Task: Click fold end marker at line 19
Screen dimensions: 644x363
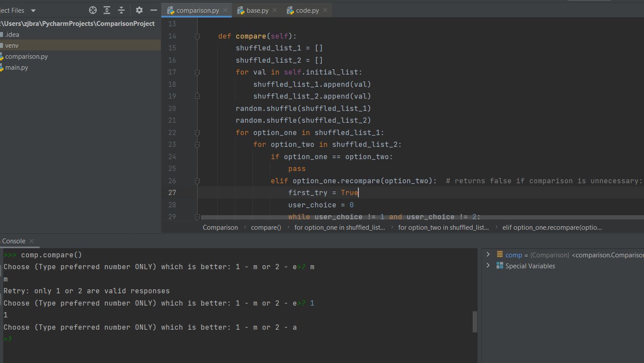Action: [197, 96]
